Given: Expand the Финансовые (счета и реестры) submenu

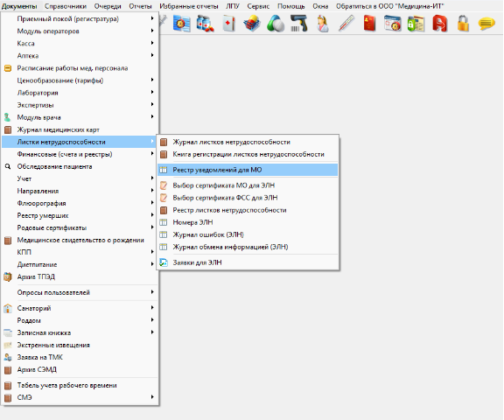Looking at the screenshot, I should point(80,154).
